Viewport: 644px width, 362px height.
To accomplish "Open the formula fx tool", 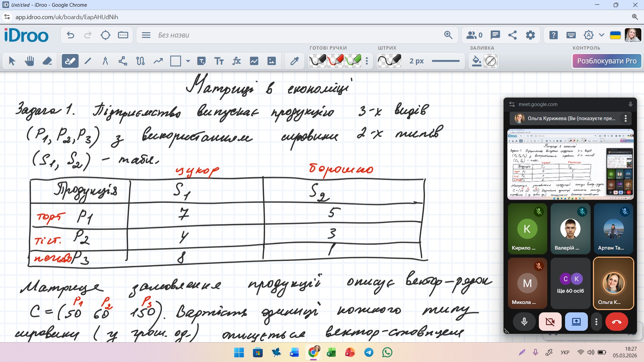I will (x=237, y=61).
